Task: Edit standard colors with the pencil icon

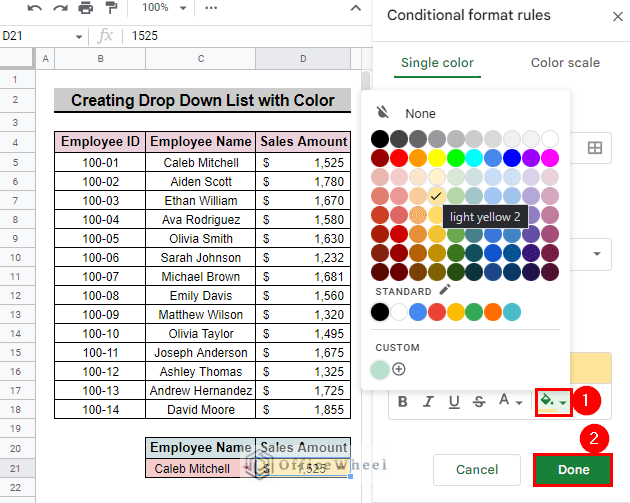Action: click(x=445, y=290)
